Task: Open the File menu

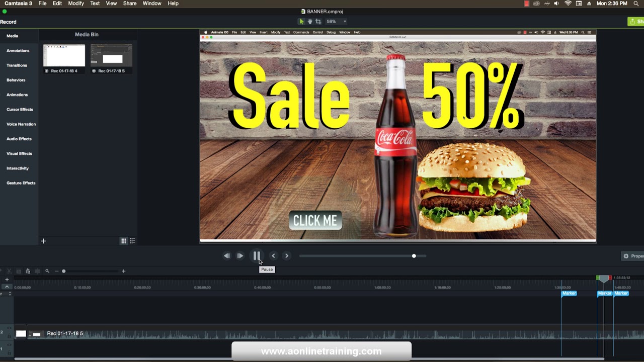Action: point(42,4)
